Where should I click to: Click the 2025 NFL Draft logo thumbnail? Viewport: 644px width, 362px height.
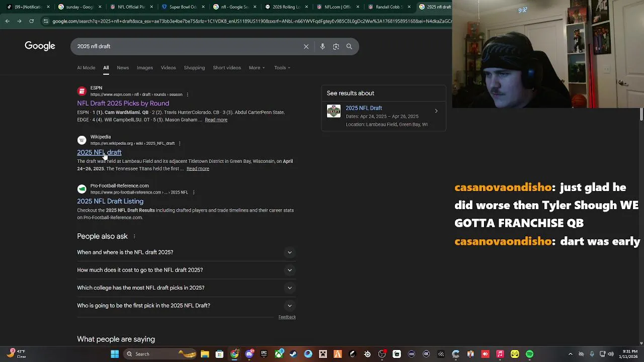coord(334,111)
